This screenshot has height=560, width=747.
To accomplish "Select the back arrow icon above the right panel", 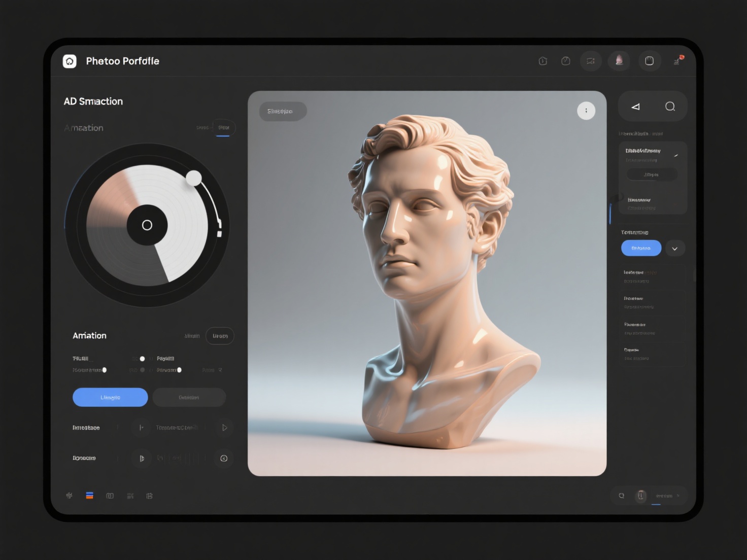I will [636, 107].
